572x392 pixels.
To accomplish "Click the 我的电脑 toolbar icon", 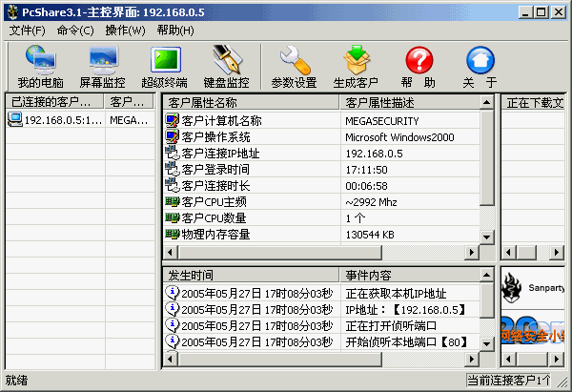I will click(x=40, y=67).
